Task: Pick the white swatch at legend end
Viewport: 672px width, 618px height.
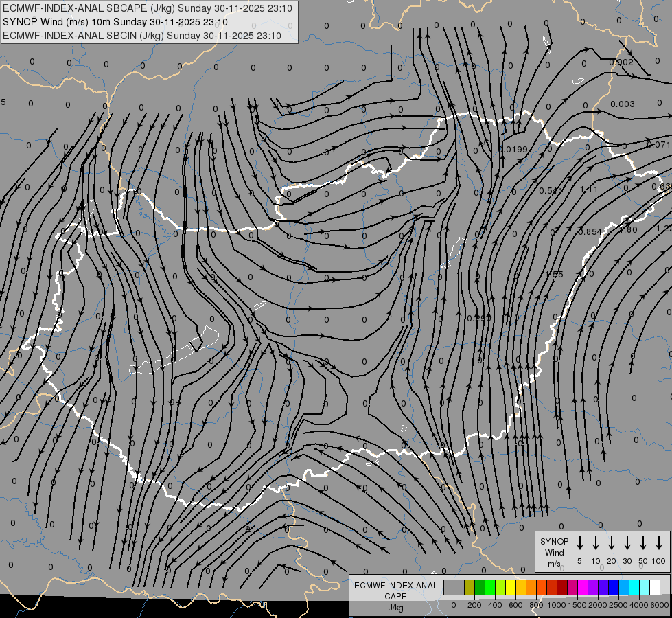Action: tap(654, 587)
